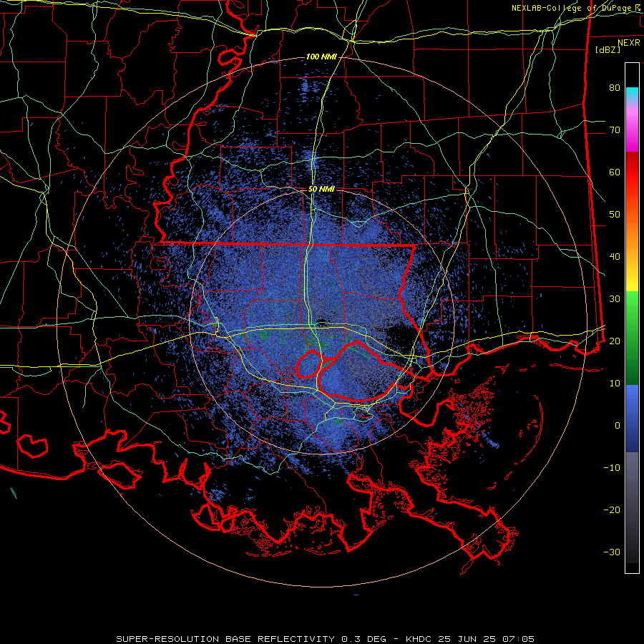Click the 30 value on the dBZ scale
Screen dimensions: 644x644
click(615, 298)
